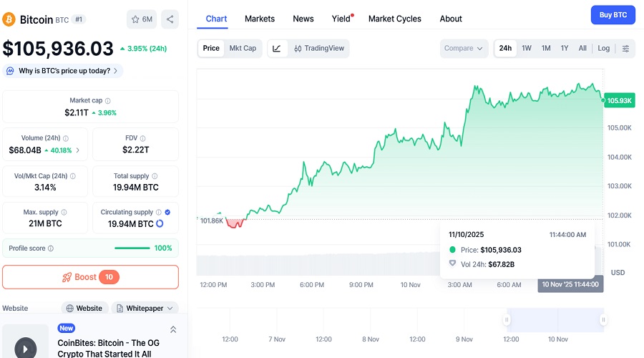Click circulating supply progress ring icon
644x358 pixels.
click(160, 223)
